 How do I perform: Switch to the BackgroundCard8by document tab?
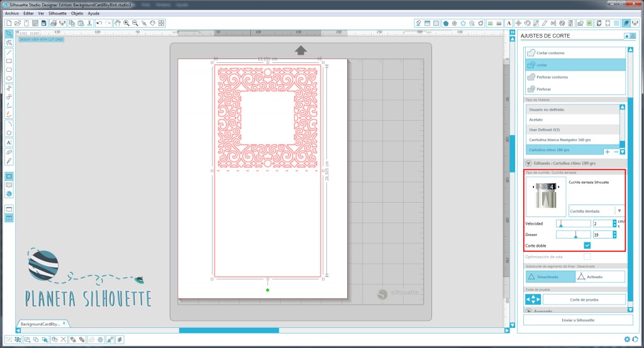pyautogui.click(x=43, y=323)
